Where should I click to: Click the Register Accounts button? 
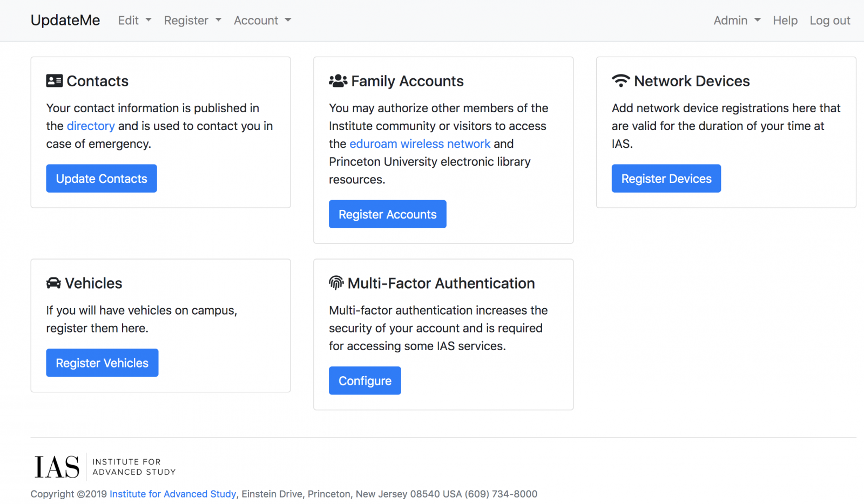tap(387, 214)
